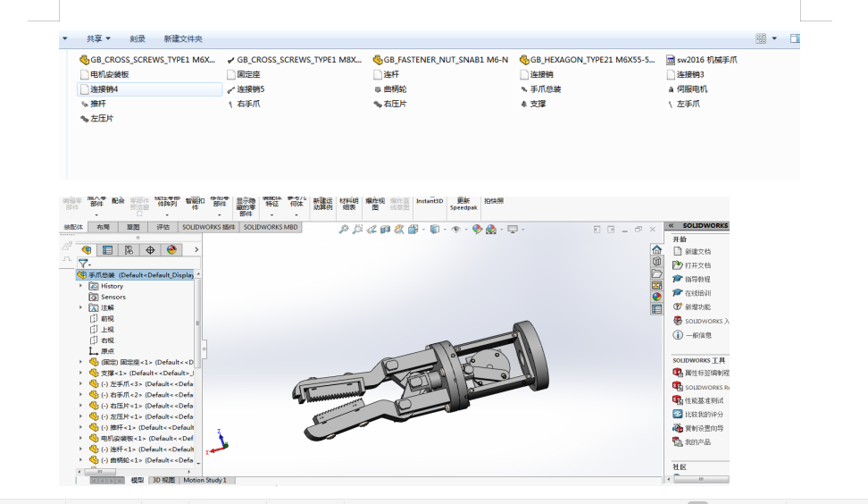Open the FeatureManager design tree tab icon
Viewport: 868px width, 504px height.
[x=87, y=250]
